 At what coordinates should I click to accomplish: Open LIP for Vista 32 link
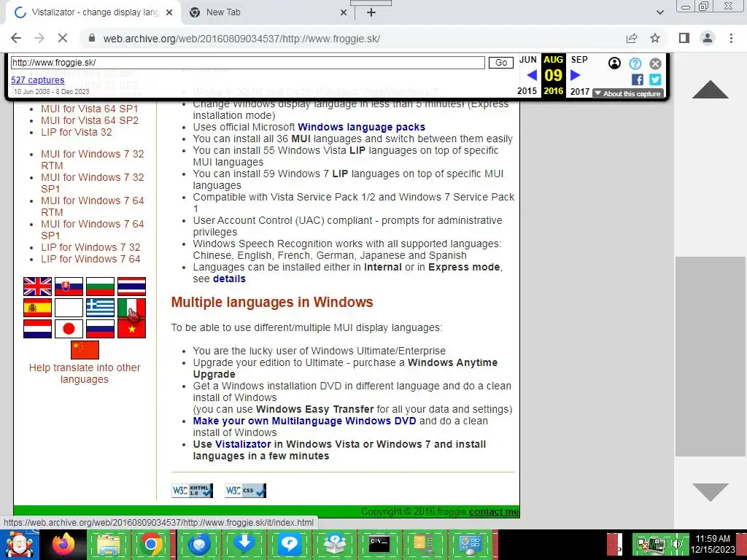[76, 132]
